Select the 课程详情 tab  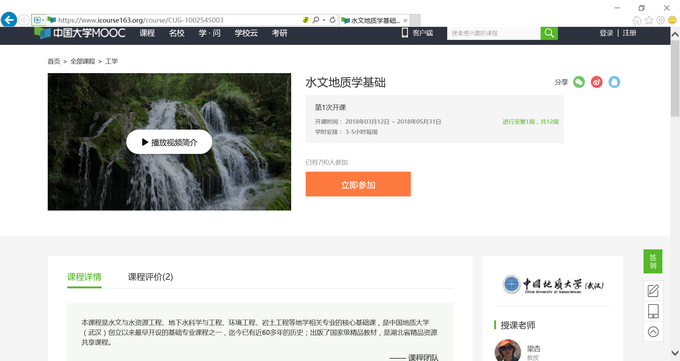84,277
